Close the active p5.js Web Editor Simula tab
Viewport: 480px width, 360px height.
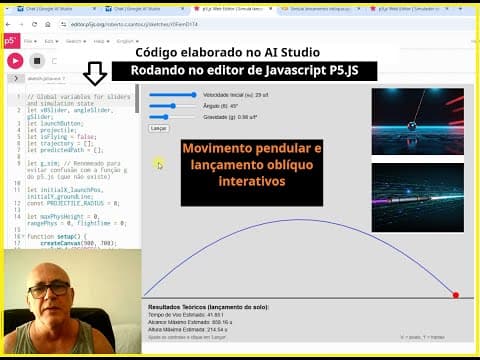click(x=270, y=9)
